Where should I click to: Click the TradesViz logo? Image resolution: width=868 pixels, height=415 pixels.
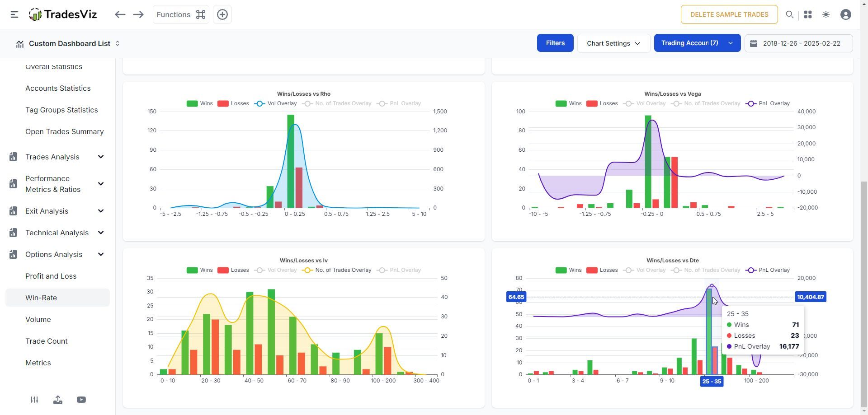(x=63, y=14)
